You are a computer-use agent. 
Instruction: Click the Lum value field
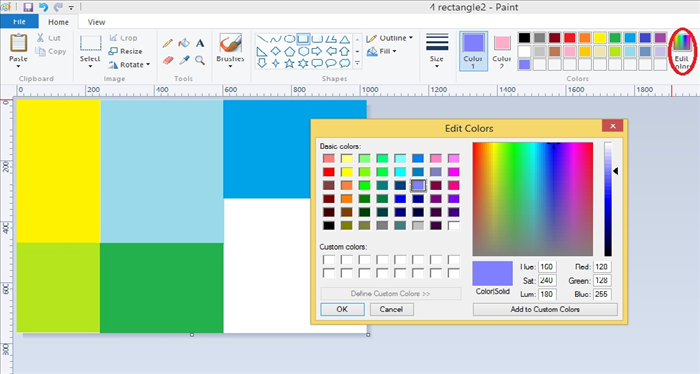pyautogui.click(x=547, y=294)
